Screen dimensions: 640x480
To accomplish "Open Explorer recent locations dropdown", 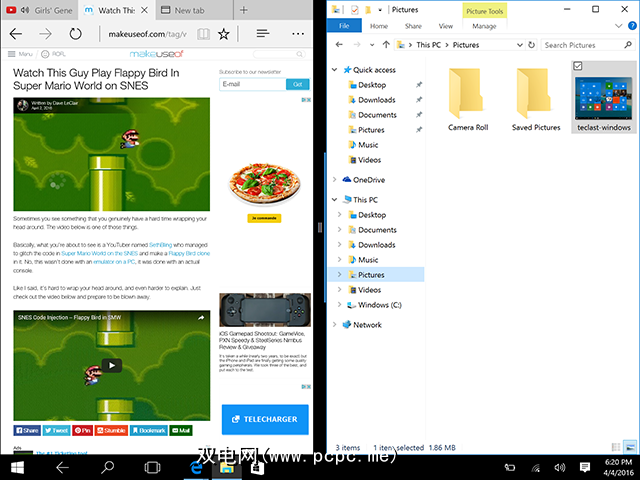I will pos(372,45).
